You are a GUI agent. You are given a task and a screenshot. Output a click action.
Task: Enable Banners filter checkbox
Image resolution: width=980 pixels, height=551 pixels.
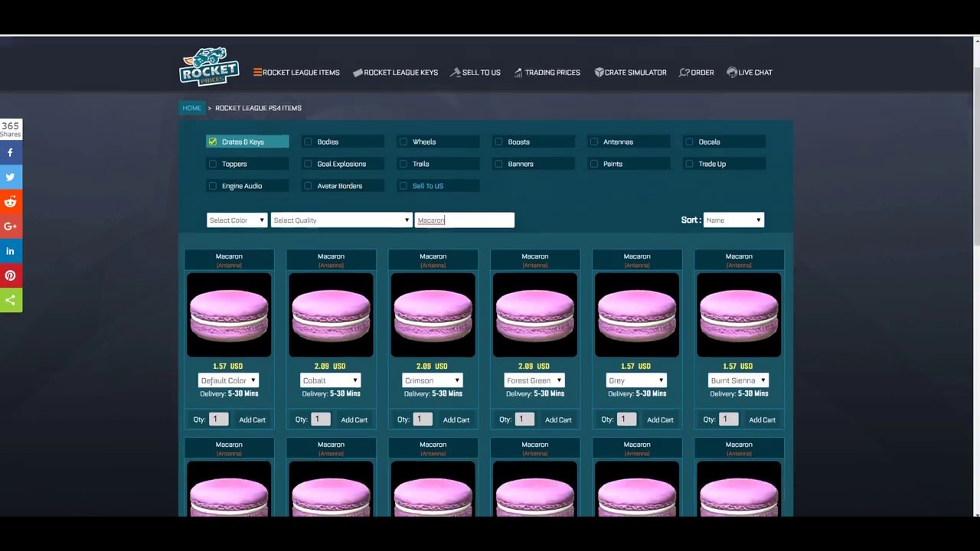499,164
